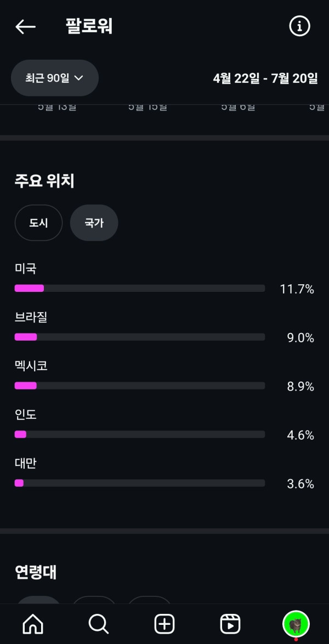This screenshot has width=329, height=644.
Task: Click the 미국 percentage bar
Action: [139, 288]
